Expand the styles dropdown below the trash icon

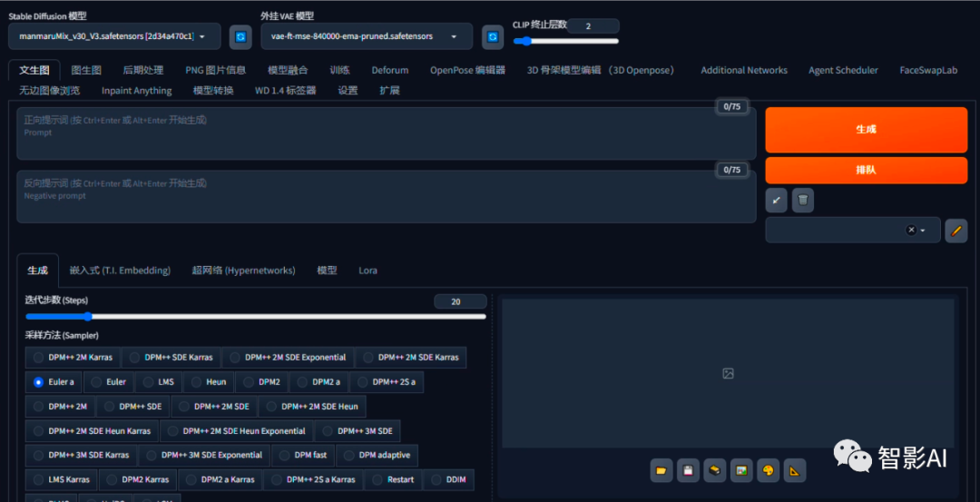pyautogui.click(x=853, y=230)
